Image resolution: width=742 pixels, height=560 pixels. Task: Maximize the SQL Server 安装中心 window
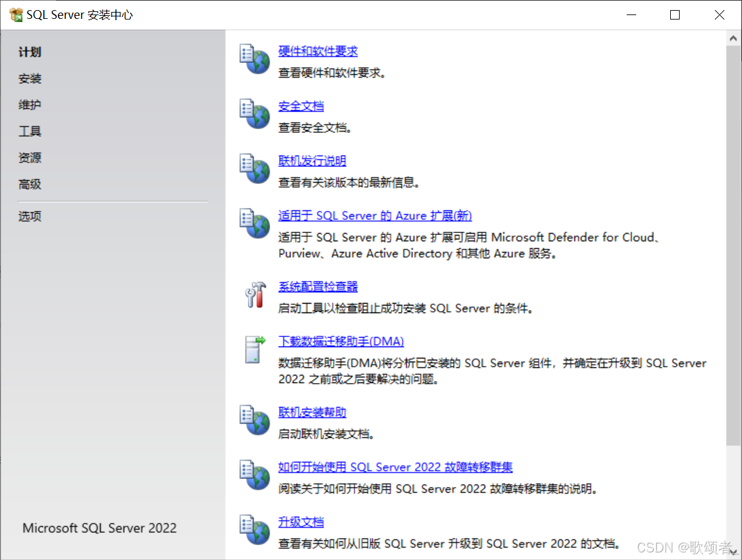[x=675, y=14]
